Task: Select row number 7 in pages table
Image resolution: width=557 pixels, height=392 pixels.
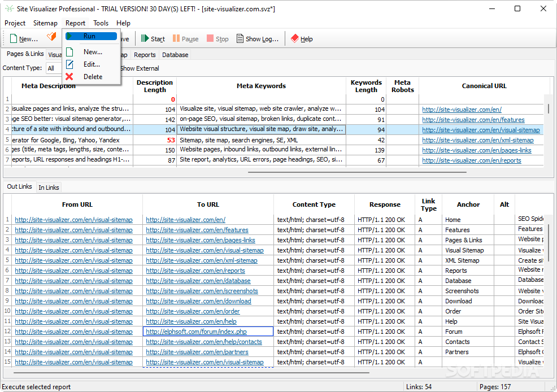Action: click(x=7, y=160)
